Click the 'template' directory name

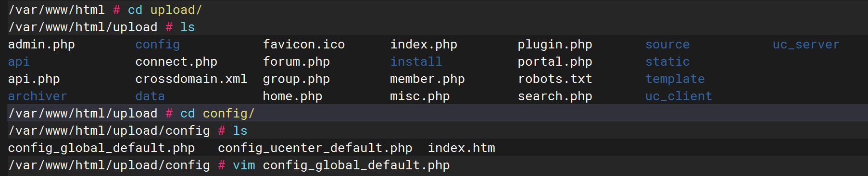pyautogui.click(x=675, y=79)
